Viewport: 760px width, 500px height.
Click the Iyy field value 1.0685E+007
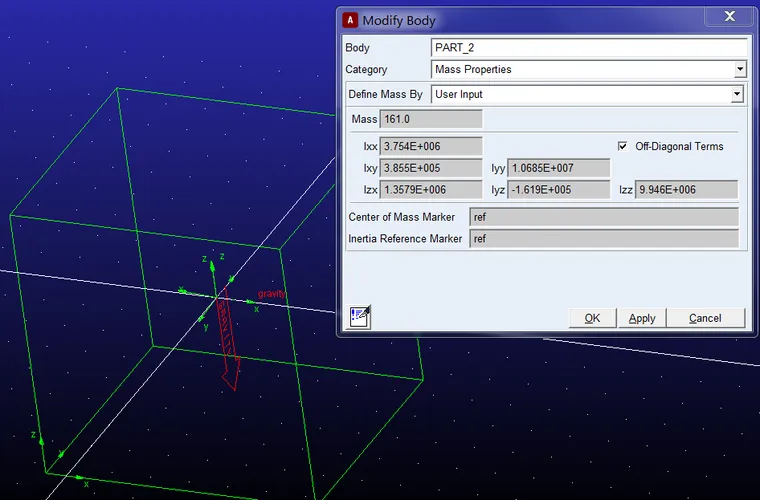(x=558, y=168)
